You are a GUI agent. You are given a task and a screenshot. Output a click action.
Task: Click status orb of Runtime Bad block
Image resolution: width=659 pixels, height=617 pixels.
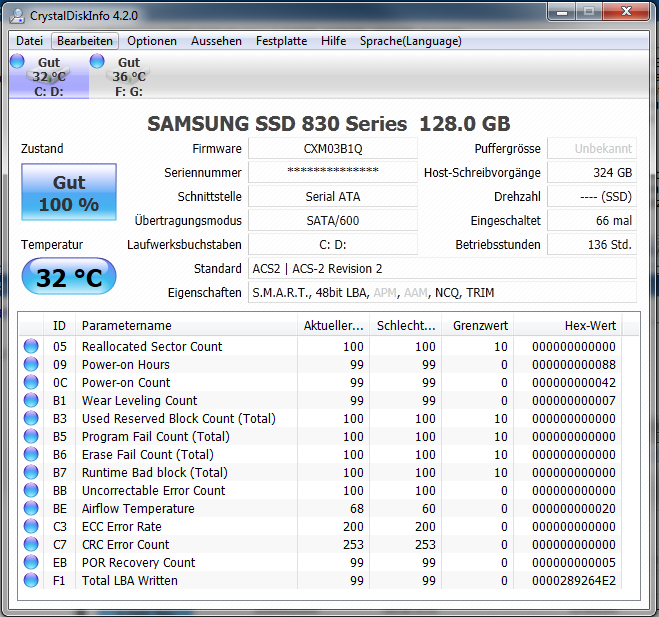pyautogui.click(x=31, y=472)
